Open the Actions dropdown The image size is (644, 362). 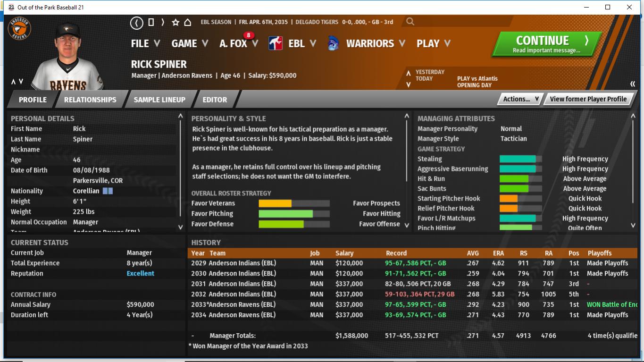pos(520,99)
